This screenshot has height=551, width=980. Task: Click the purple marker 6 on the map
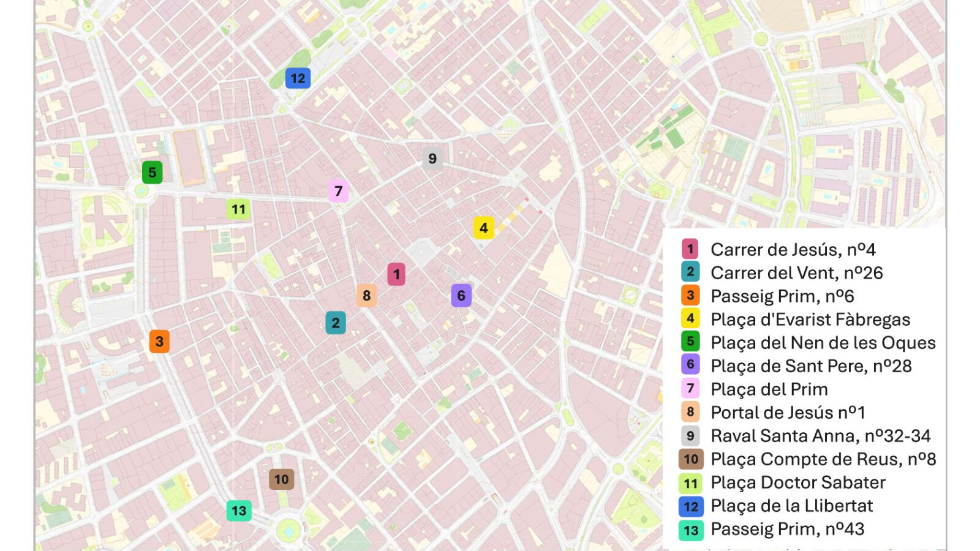(x=461, y=296)
